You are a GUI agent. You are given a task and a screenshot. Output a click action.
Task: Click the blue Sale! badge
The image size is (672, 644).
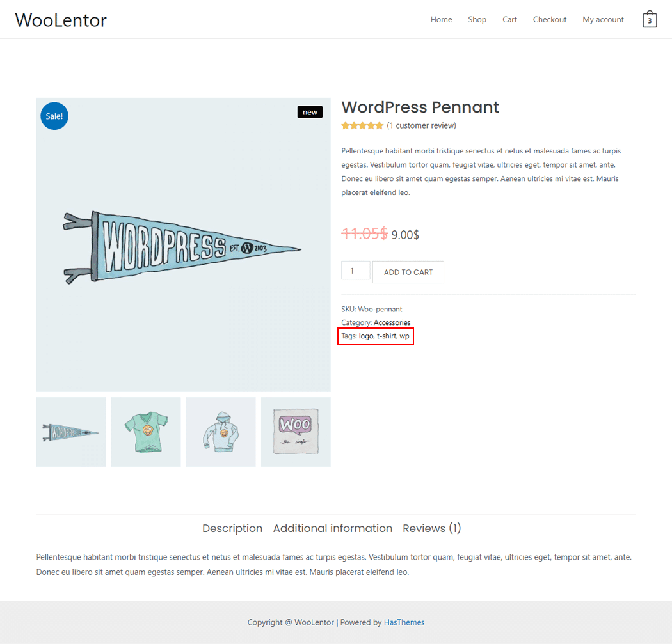pyautogui.click(x=54, y=116)
